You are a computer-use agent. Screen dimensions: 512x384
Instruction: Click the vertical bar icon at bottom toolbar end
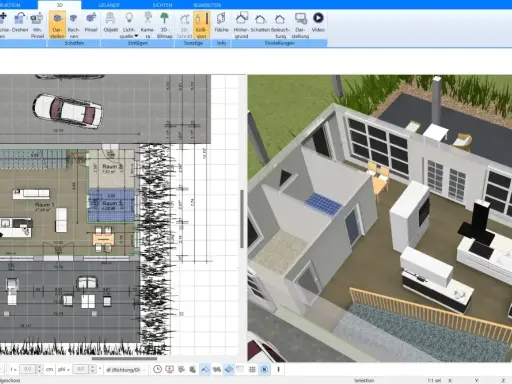[x=278, y=369]
